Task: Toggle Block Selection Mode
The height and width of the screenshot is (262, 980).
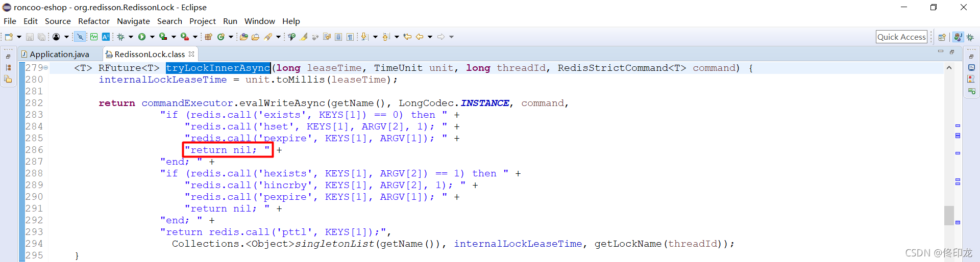Action: pos(338,37)
